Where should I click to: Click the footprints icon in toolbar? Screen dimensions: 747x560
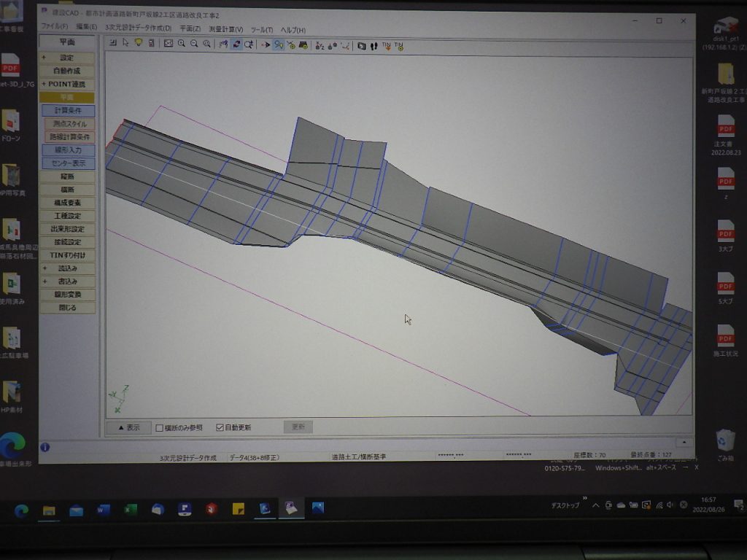(373, 46)
